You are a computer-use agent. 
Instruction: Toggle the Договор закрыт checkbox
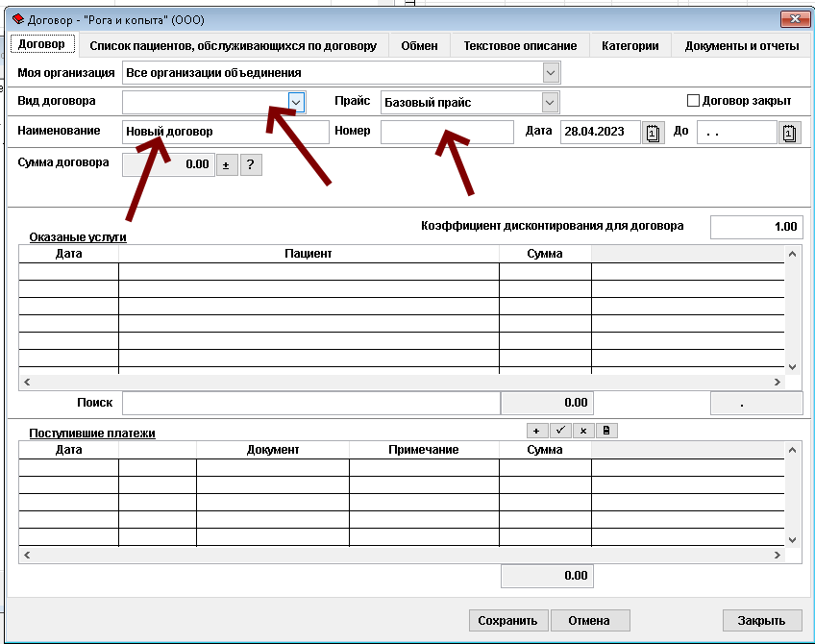point(694,101)
